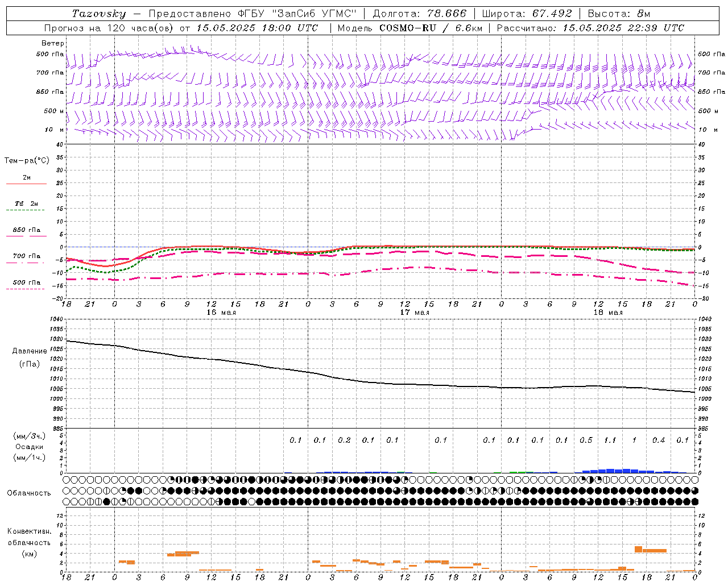Click the 'Осадки' precipitation label
The image size is (728, 582).
[x=30, y=447]
